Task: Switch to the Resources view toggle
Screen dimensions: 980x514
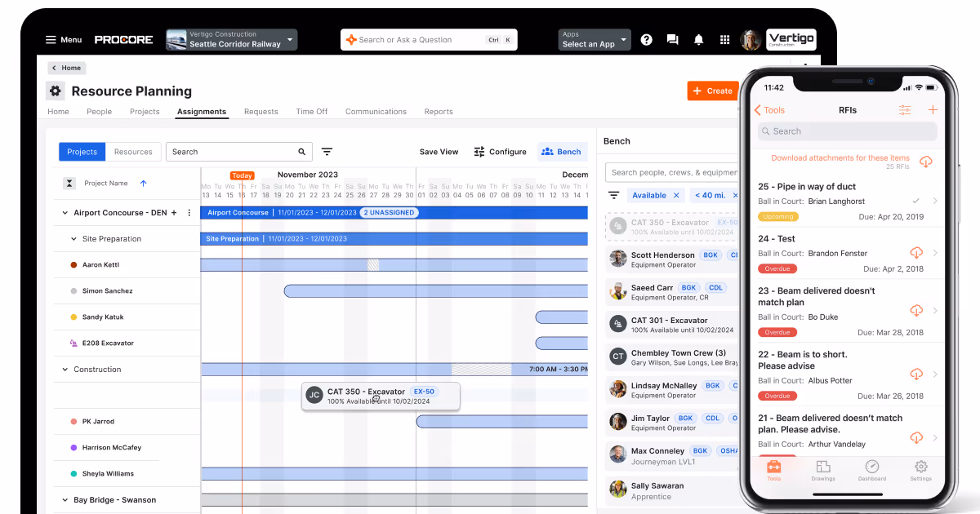Action: tap(133, 152)
